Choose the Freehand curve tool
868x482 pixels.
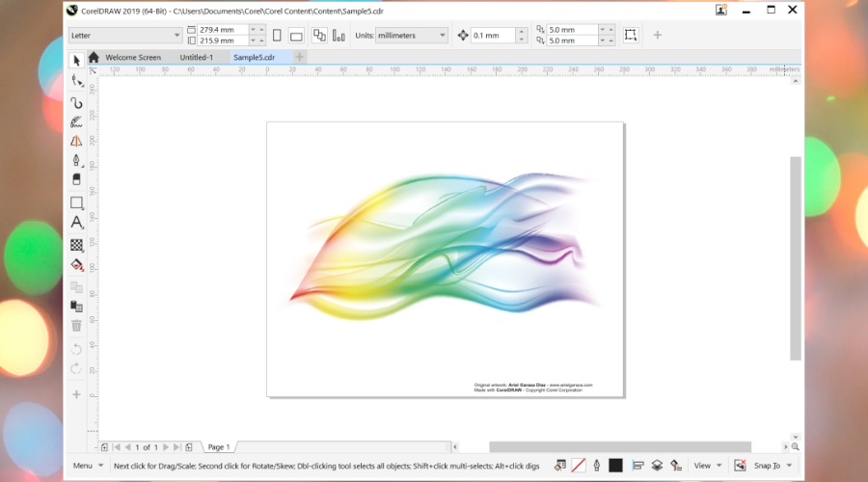(76, 103)
